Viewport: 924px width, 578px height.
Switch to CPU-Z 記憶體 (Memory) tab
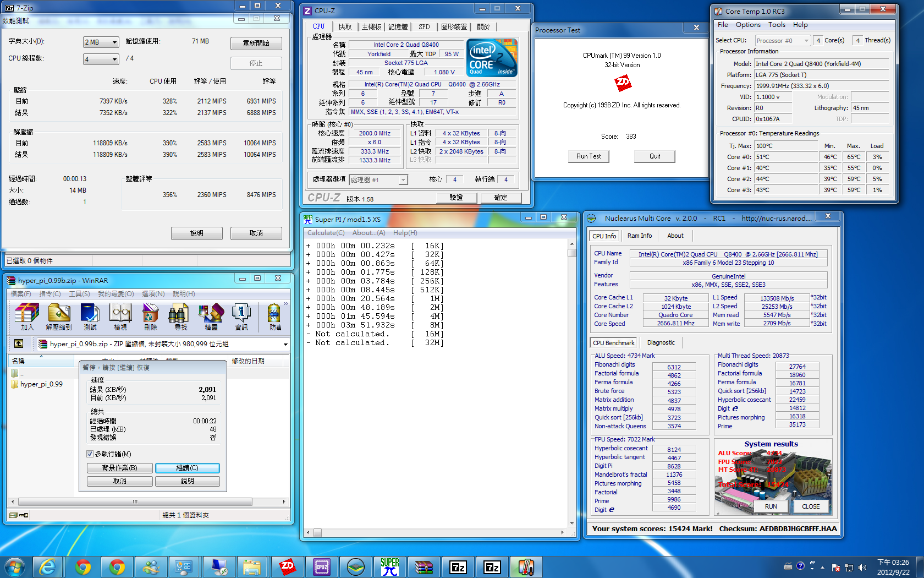pyautogui.click(x=398, y=26)
